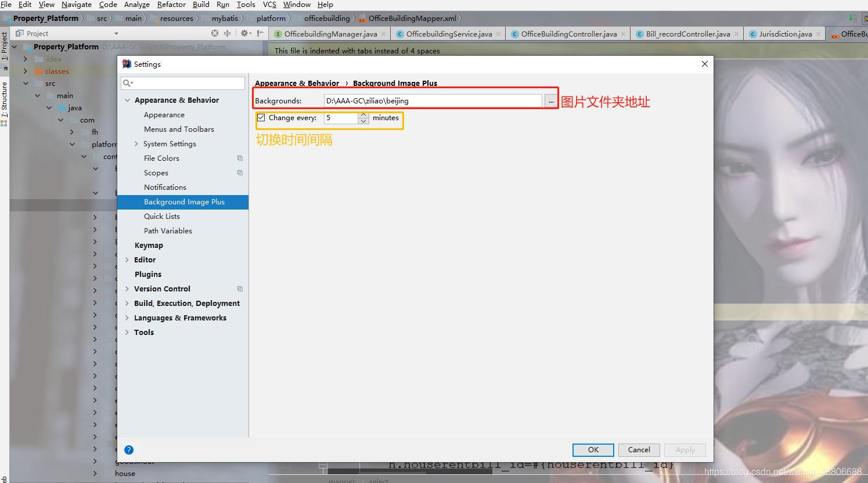
Task: Collapse the Property_Platform project root
Action: coord(14,47)
